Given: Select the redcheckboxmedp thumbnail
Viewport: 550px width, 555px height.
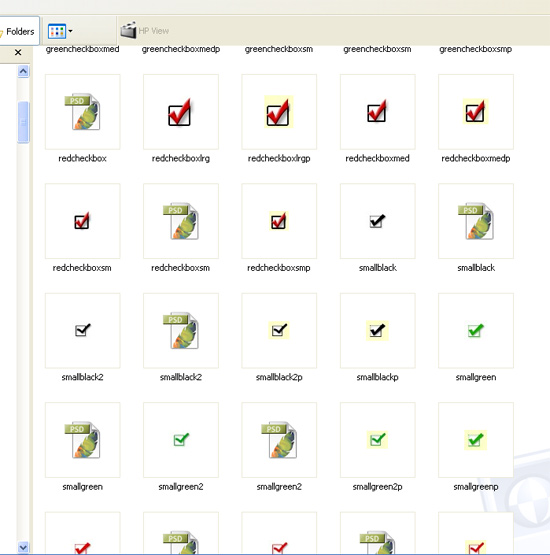Looking at the screenshot, I should tap(476, 112).
